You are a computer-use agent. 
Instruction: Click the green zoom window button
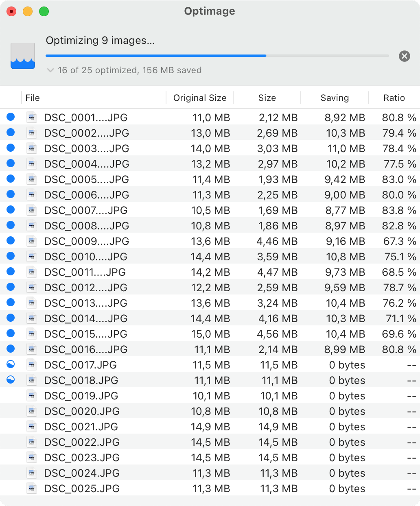(x=44, y=11)
